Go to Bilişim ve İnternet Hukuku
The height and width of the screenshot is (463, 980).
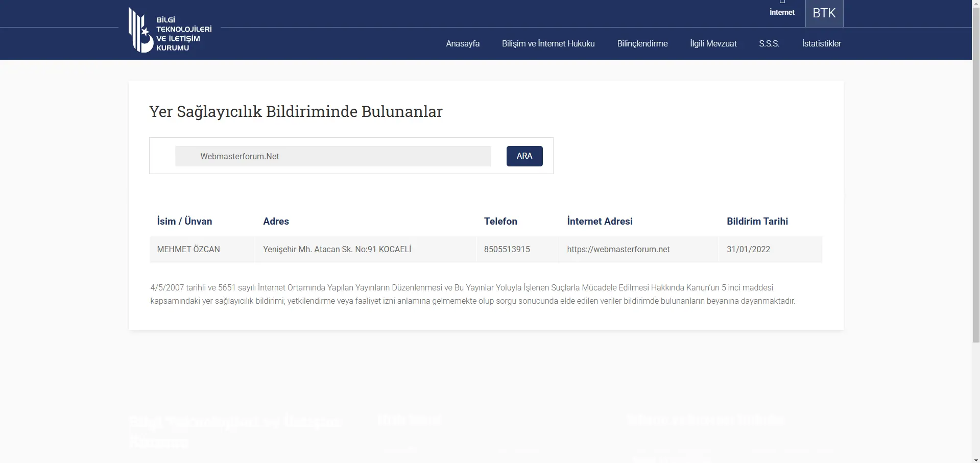(x=548, y=44)
